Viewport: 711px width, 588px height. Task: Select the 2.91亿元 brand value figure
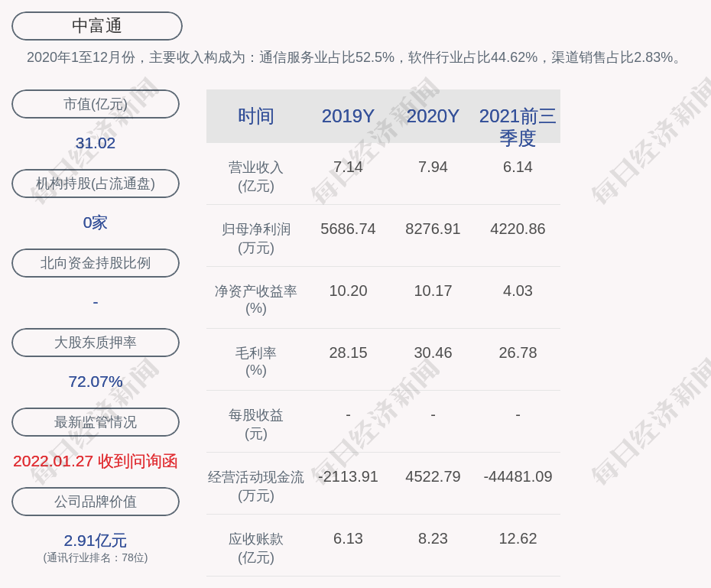96,541
